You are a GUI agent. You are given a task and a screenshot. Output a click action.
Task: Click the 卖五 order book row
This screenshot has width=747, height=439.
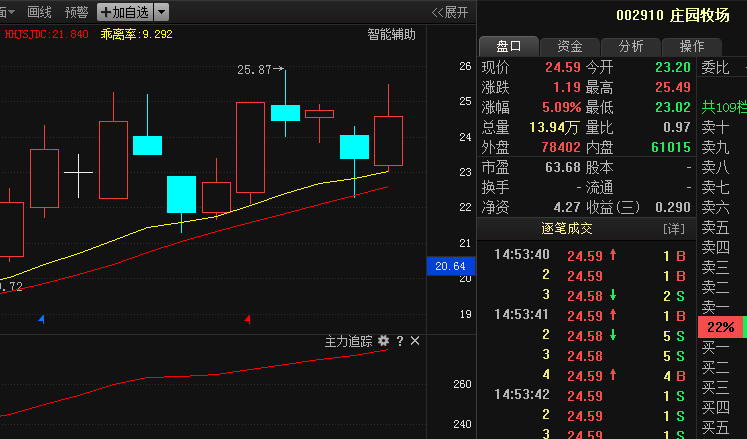pyautogui.click(x=722, y=227)
